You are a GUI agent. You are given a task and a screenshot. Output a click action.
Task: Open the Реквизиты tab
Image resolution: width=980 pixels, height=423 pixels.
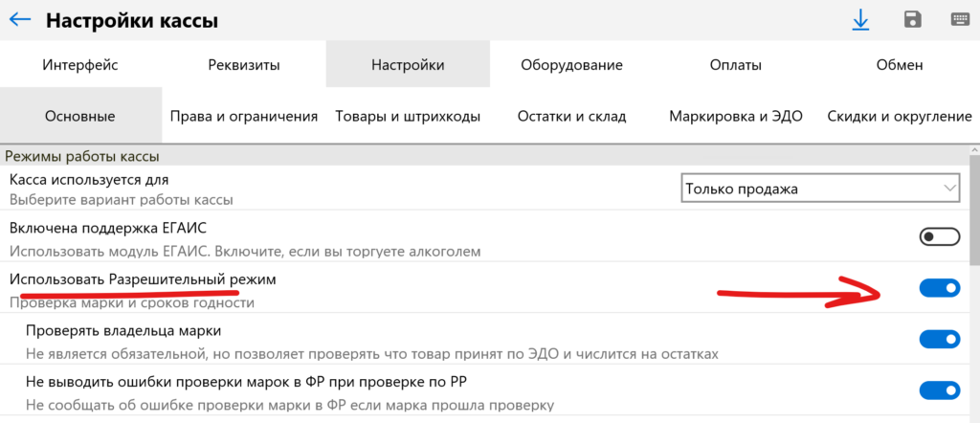(x=244, y=65)
